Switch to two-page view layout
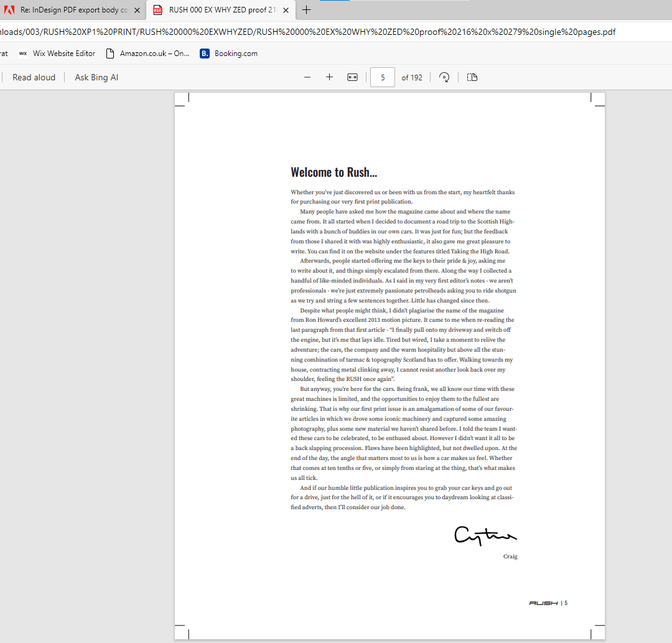This screenshot has height=643, width=672. [472, 77]
